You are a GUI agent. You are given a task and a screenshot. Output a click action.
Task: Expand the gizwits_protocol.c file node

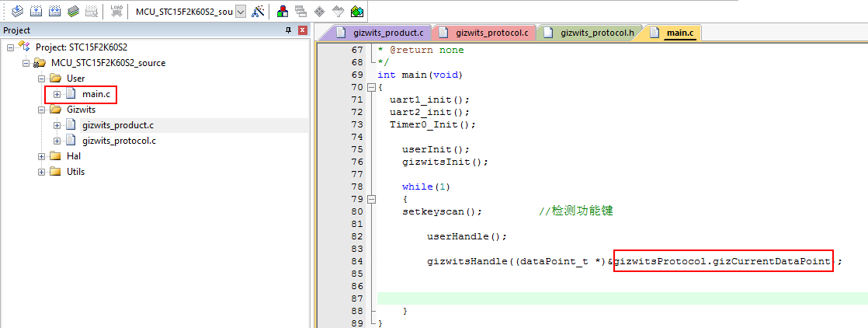tap(57, 141)
